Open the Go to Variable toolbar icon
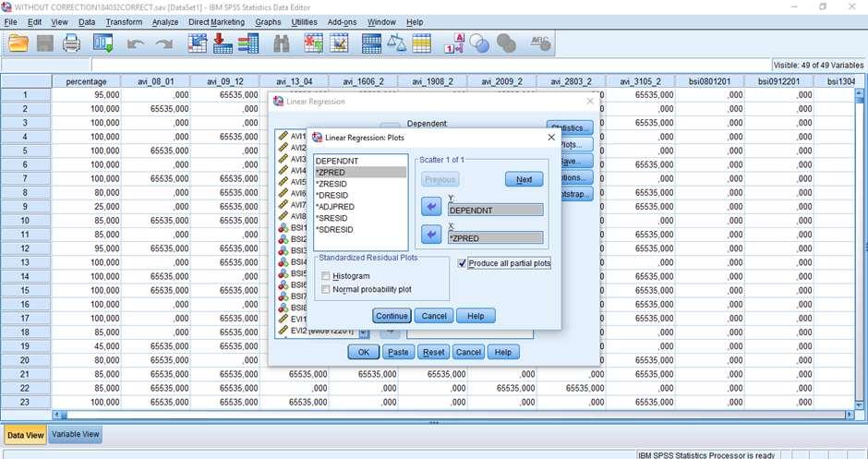 point(223,43)
